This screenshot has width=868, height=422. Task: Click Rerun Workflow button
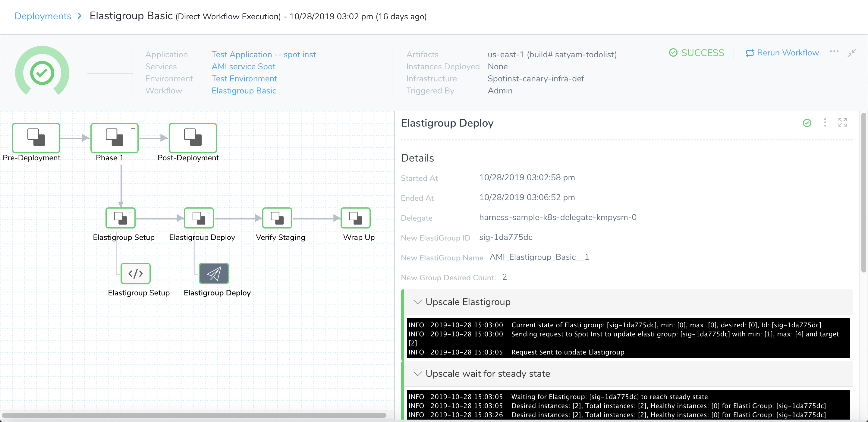pyautogui.click(x=782, y=53)
